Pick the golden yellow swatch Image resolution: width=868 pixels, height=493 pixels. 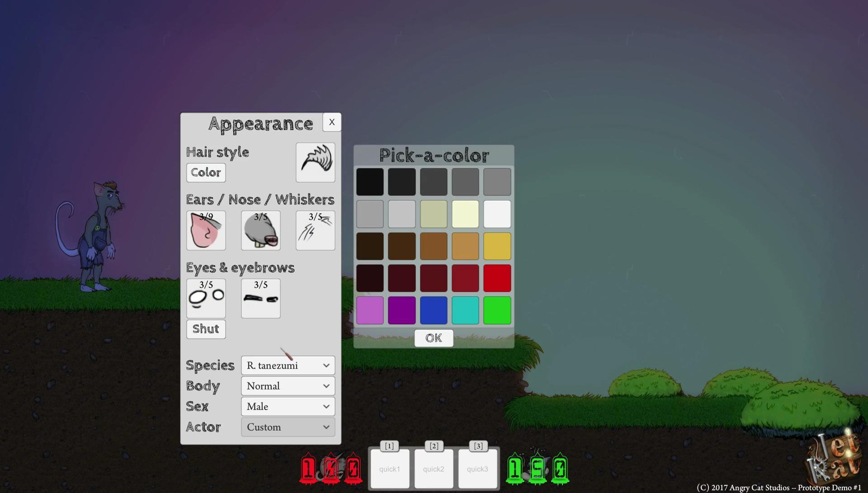pos(497,246)
